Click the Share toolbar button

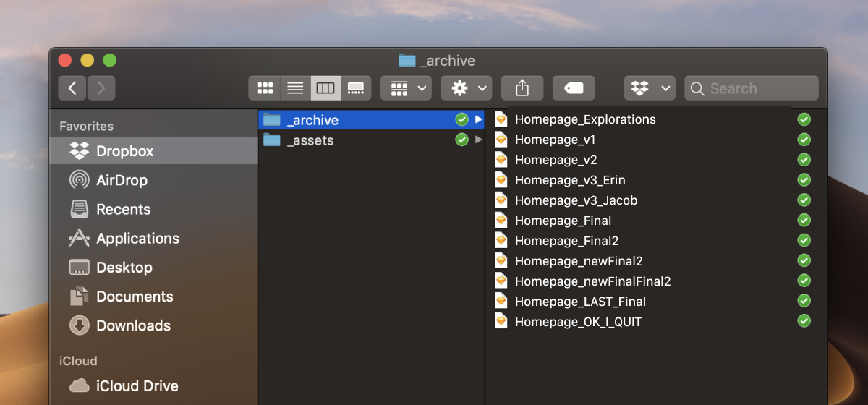tap(522, 88)
